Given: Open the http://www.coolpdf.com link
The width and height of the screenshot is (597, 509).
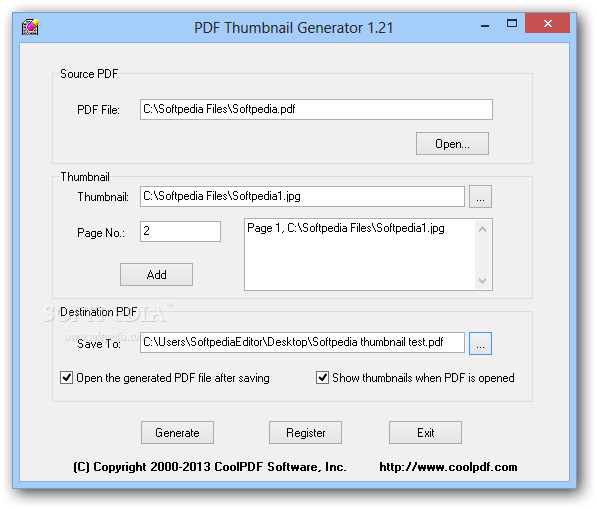Looking at the screenshot, I should coord(448,467).
